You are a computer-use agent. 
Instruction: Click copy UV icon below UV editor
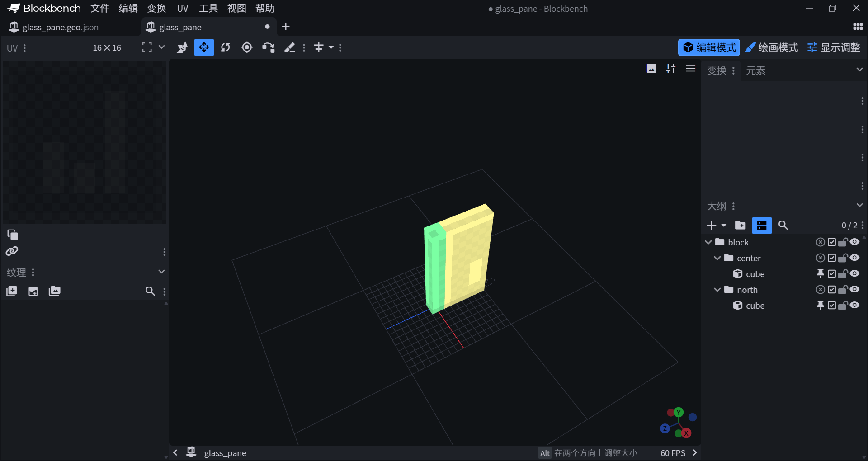pyautogui.click(x=13, y=235)
